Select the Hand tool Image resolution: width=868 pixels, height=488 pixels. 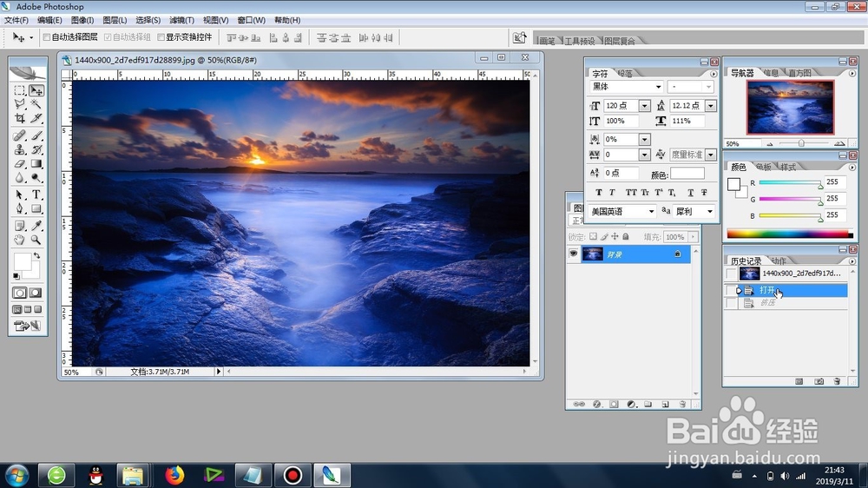tap(20, 240)
